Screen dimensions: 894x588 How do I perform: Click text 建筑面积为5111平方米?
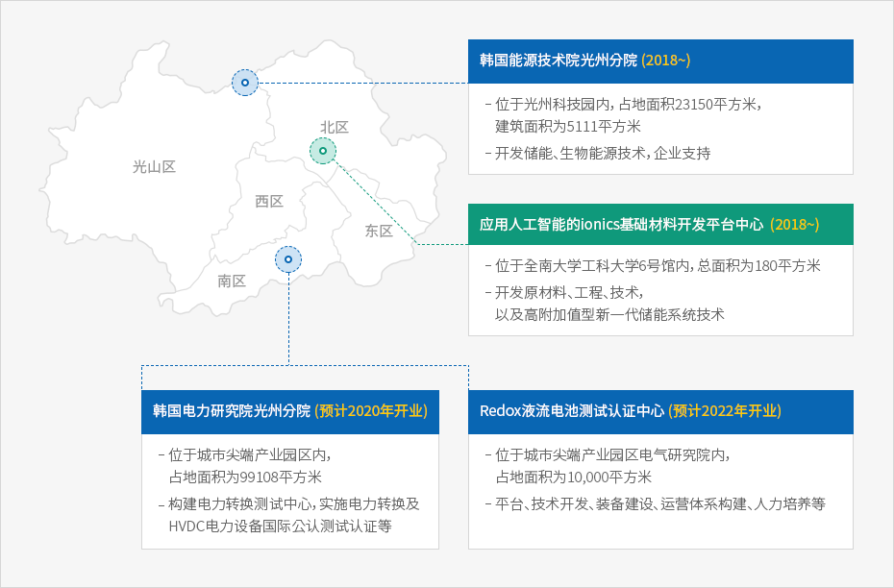coord(568,127)
